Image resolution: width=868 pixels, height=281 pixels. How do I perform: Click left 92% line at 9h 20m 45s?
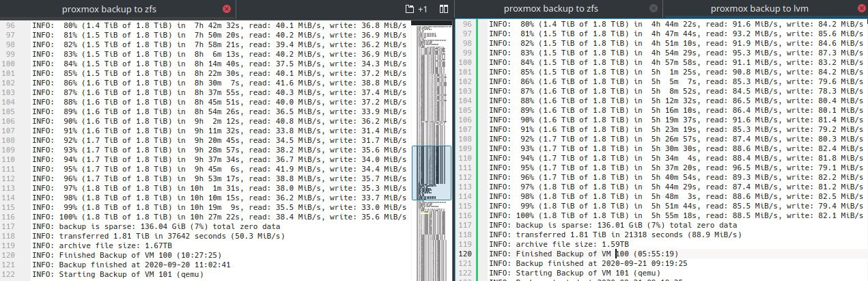point(219,140)
